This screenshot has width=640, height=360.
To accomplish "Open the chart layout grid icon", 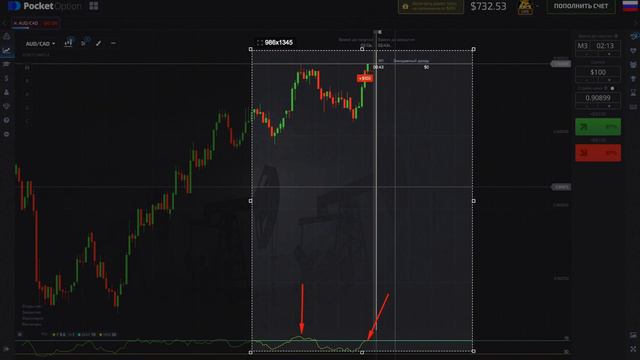I will coord(93,6).
